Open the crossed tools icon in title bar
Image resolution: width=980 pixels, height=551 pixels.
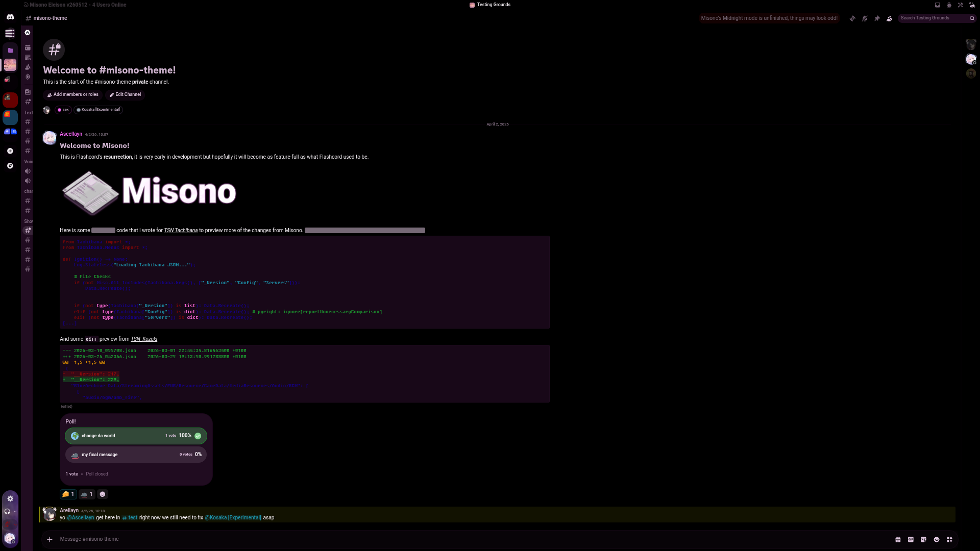pos(960,5)
